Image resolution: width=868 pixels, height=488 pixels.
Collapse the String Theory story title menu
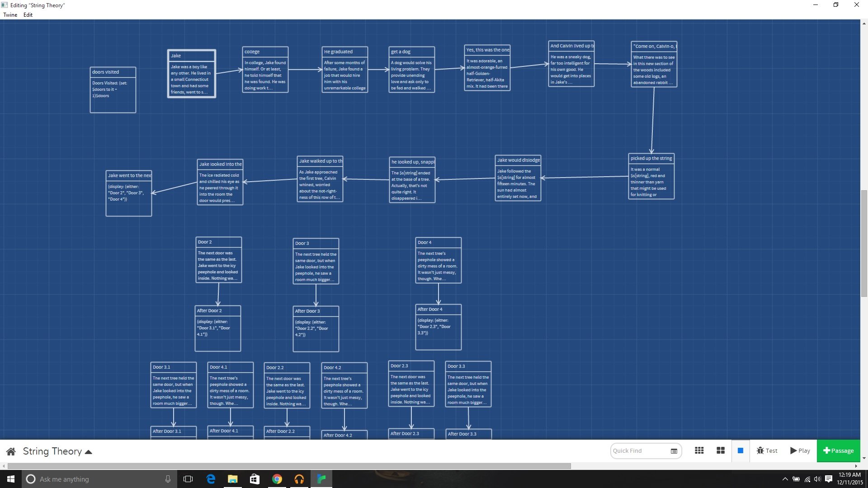click(x=88, y=451)
